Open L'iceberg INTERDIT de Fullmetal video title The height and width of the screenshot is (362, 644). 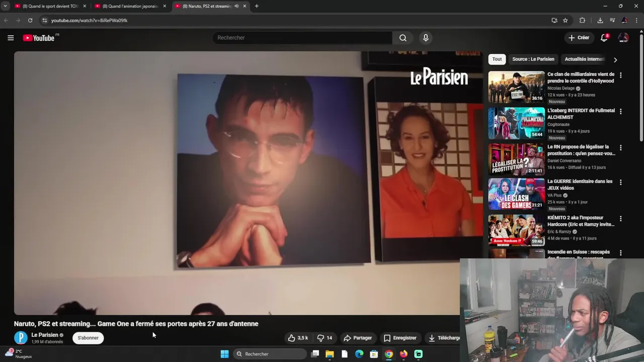point(581,114)
